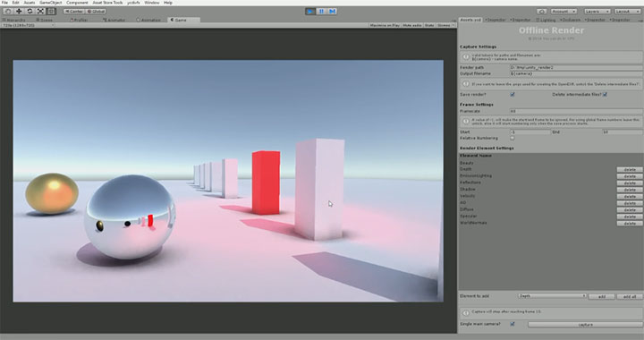644x340 pixels.
Task: Switch to the Hierarchy tab
Action: pyautogui.click(x=15, y=20)
